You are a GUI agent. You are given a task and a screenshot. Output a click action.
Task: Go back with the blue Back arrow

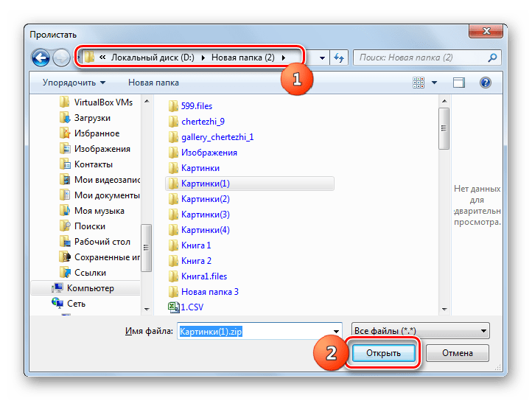coord(41,57)
